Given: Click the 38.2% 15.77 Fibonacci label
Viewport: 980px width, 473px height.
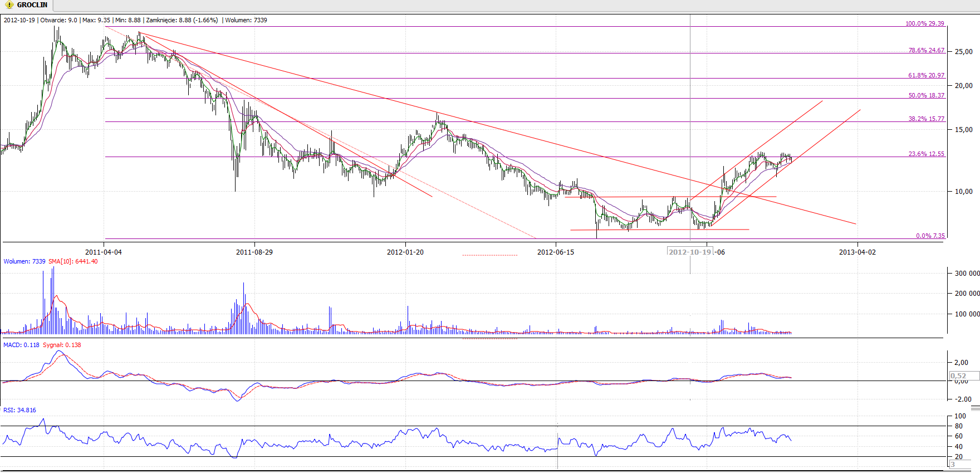Looking at the screenshot, I should 927,119.
